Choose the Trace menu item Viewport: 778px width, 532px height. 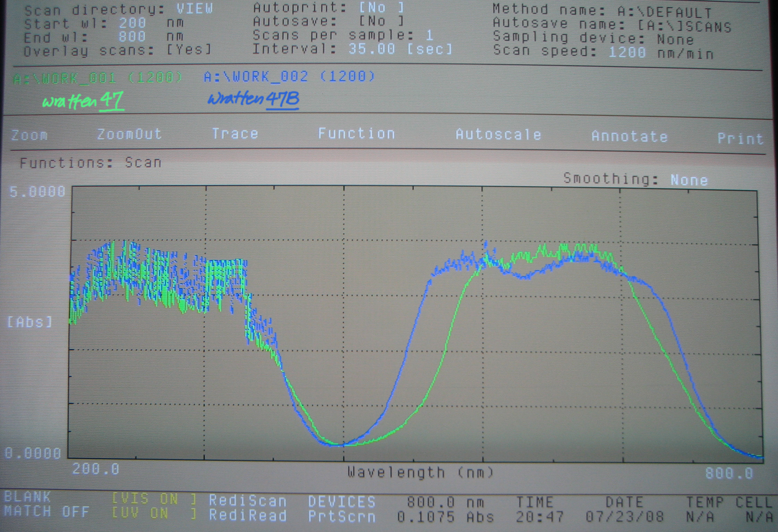[x=235, y=134]
